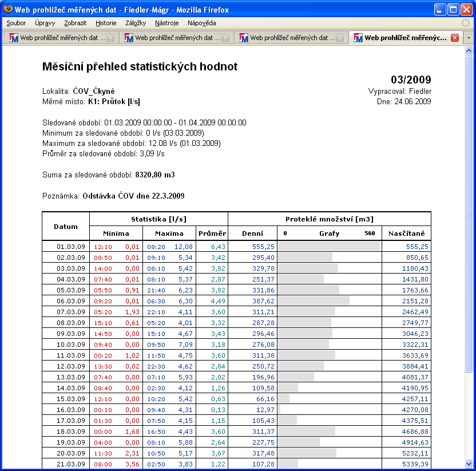Close the second browser tab
476x471 pixels.
point(225,38)
